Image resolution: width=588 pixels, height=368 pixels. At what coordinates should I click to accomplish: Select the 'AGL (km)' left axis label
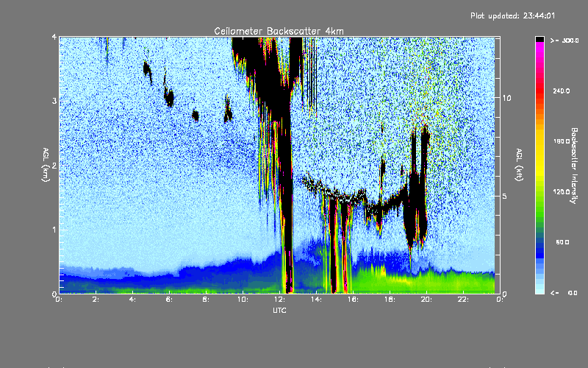pos(46,164)
